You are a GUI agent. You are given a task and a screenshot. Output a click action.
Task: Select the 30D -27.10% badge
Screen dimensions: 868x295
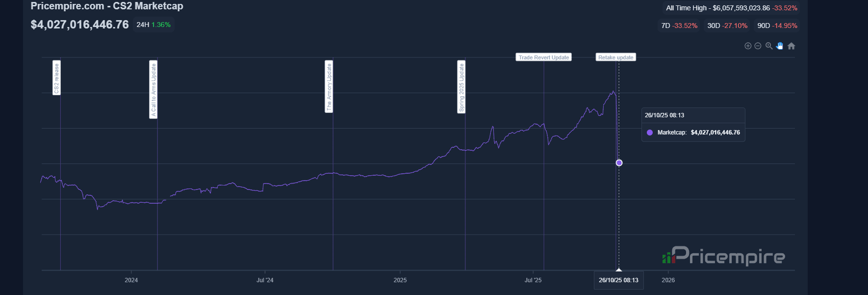pyautogui.click(x=727, y=26)
